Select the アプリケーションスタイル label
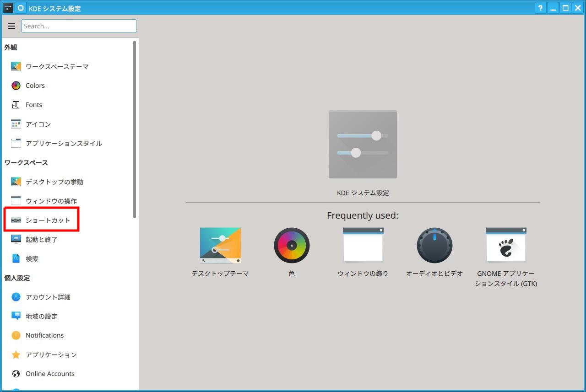This screenshot has width=586, height=392. click(64, 143)
